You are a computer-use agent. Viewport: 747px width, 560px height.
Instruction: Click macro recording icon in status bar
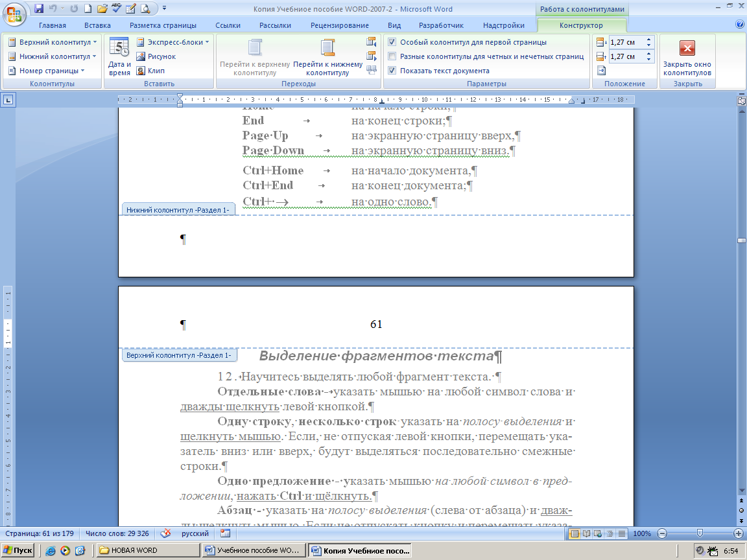point(226,533)
